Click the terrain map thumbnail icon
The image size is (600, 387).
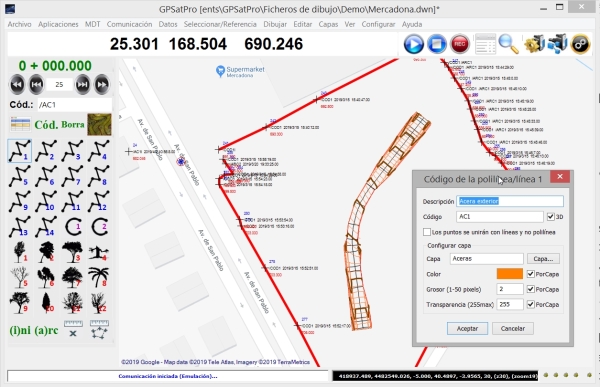(99, 124)
